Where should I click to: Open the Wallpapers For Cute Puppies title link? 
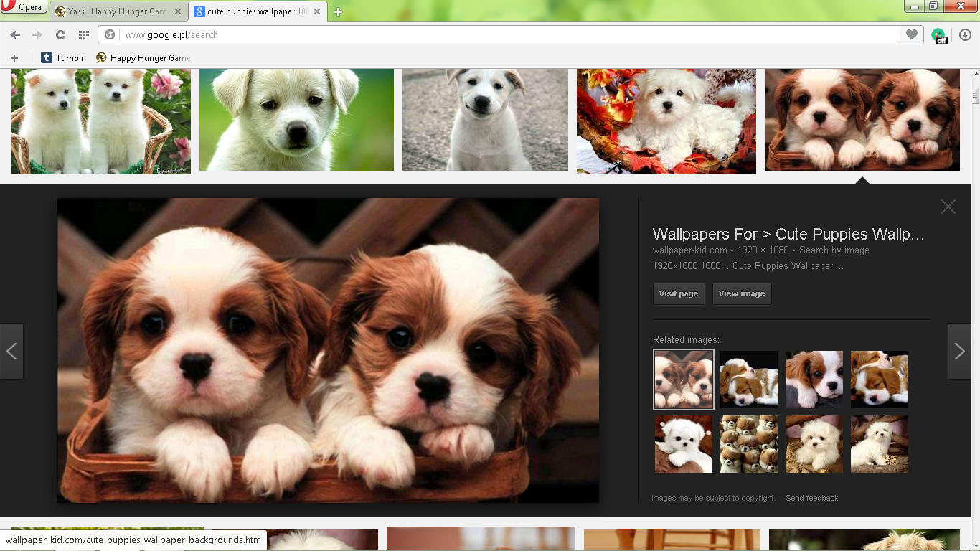(788, 234)
